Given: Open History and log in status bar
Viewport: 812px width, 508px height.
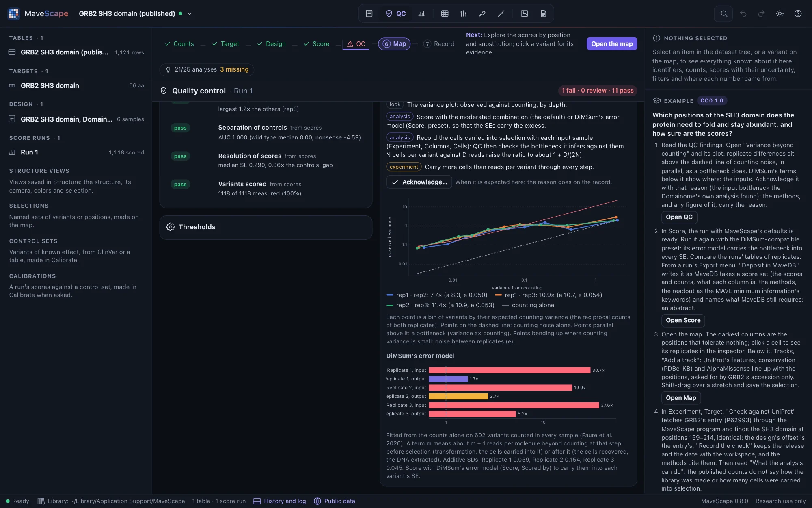Looking at the screenshot, I should pyautogui.click(x=280, y=501).
